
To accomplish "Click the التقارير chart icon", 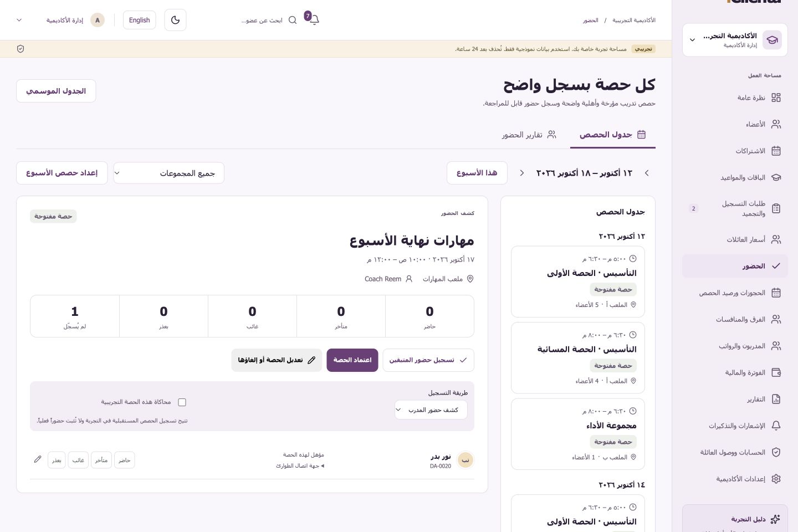I will click(x=776, y=399).
